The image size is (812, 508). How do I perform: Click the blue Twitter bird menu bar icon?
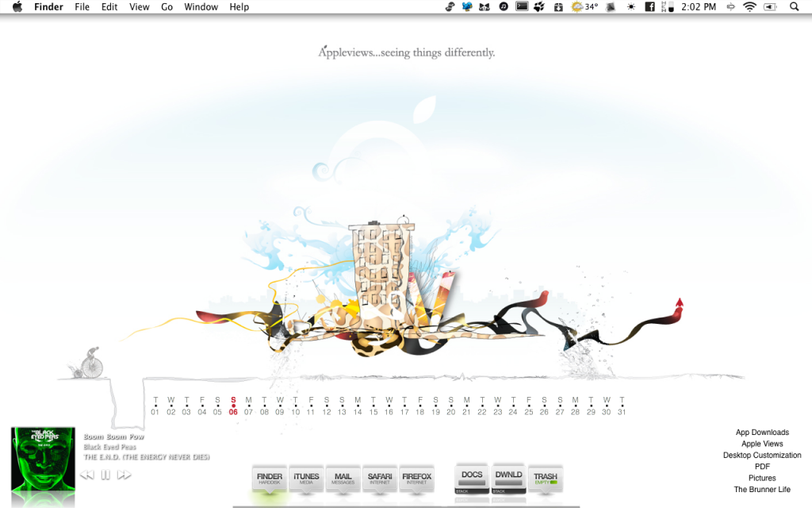[467, 6]
